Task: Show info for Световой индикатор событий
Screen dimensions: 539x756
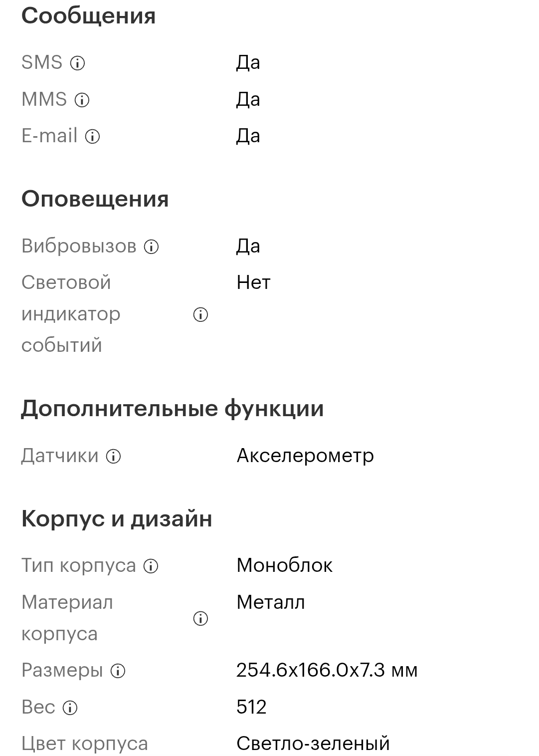Action: click(x=200, y=314)
